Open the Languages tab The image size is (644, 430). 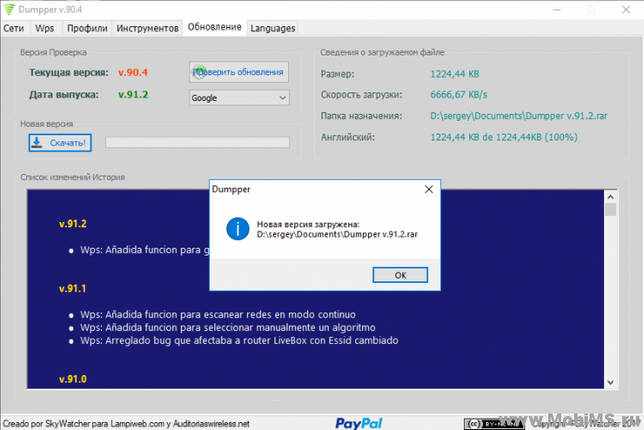273,28
